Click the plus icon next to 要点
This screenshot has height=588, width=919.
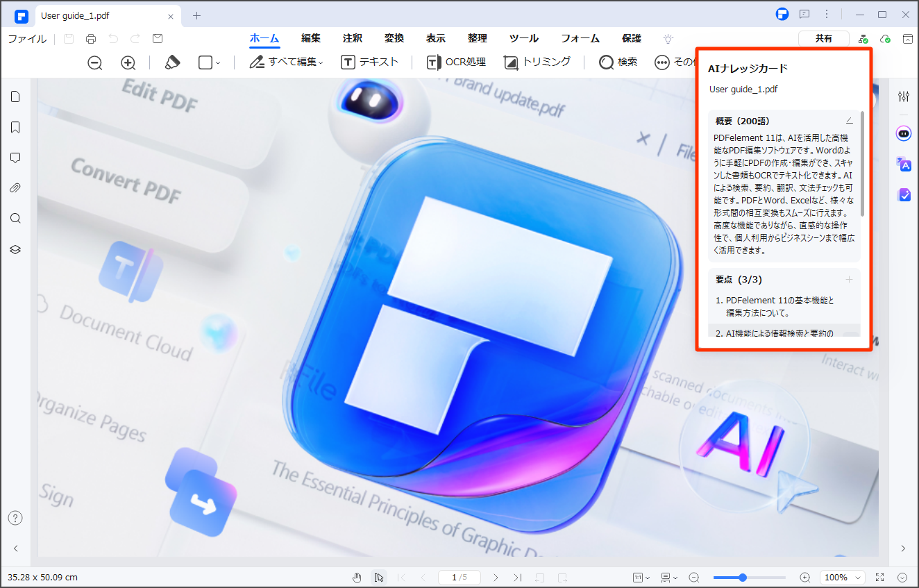click(x=849, y=280)
